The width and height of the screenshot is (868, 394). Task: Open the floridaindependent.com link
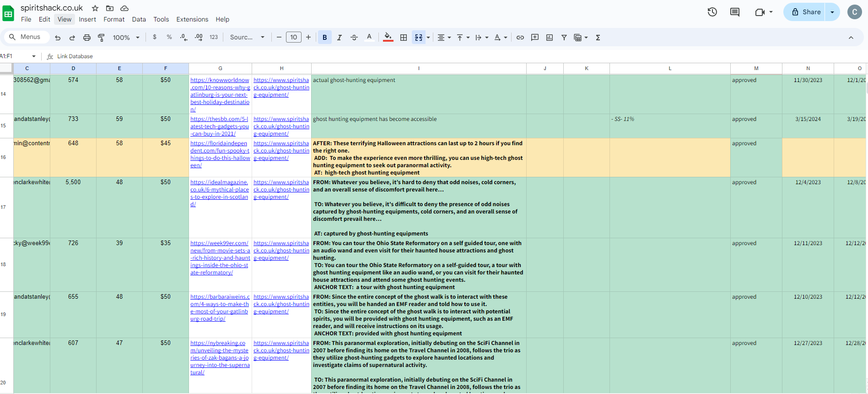pos(220,154)
